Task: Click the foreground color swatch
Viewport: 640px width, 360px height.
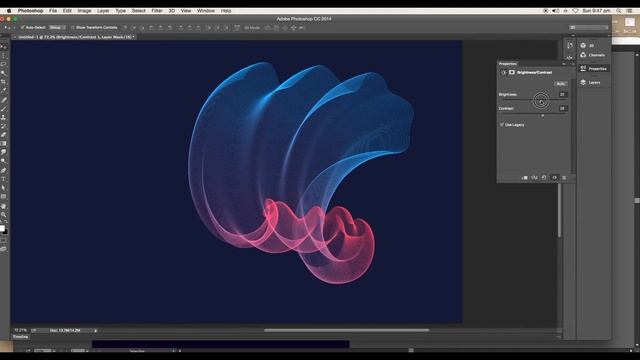Action: pyautogui.click(x=2, y=229)
